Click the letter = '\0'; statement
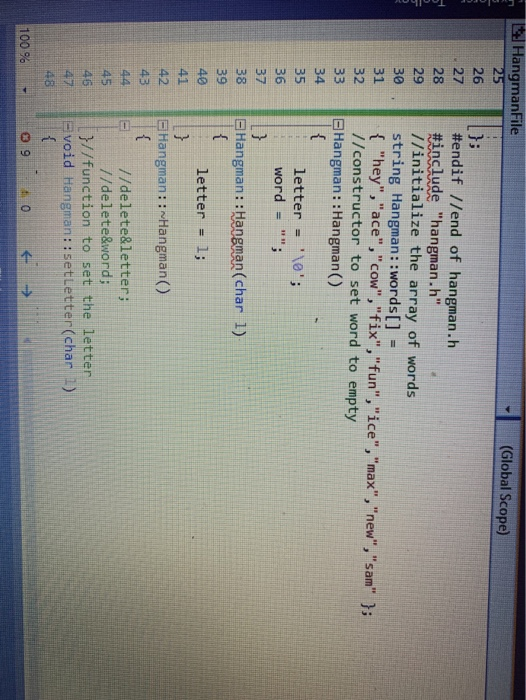Screen dimensions: 526x700 [299, 228]
